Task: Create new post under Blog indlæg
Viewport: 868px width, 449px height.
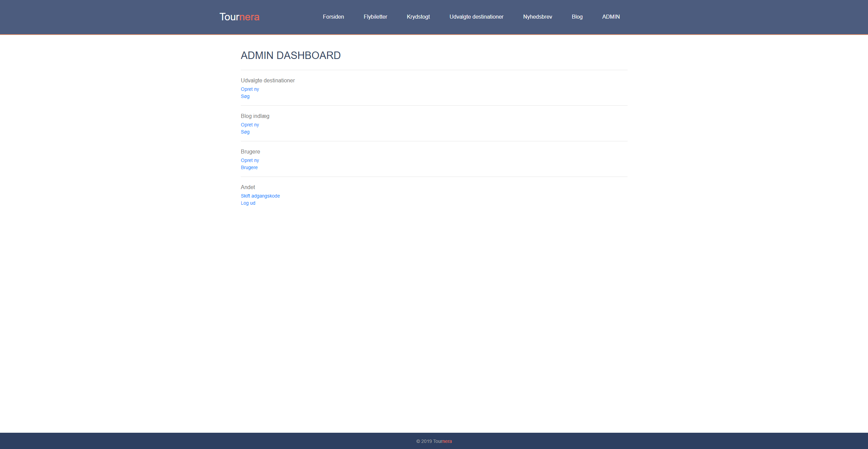Action: pyautogui.click(x=250, y=125)
